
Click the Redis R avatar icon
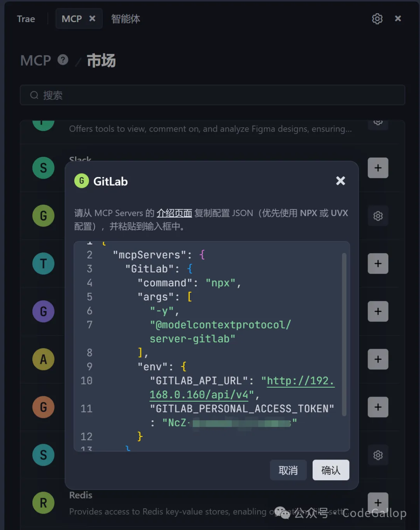(43, 503)
